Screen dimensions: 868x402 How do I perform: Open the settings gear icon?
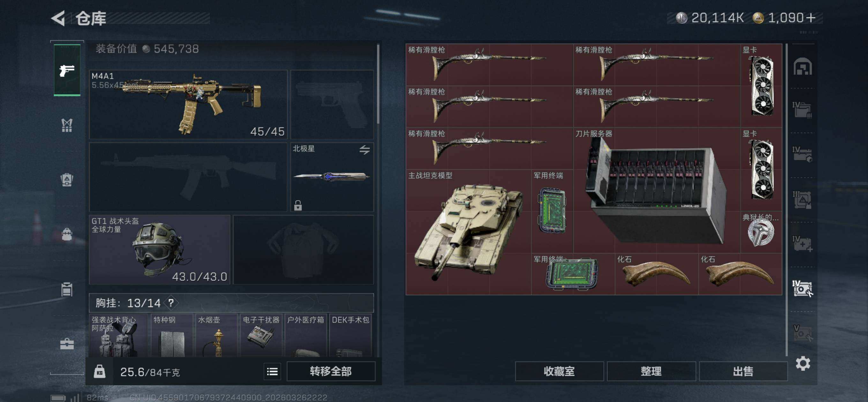coord(803,364)
